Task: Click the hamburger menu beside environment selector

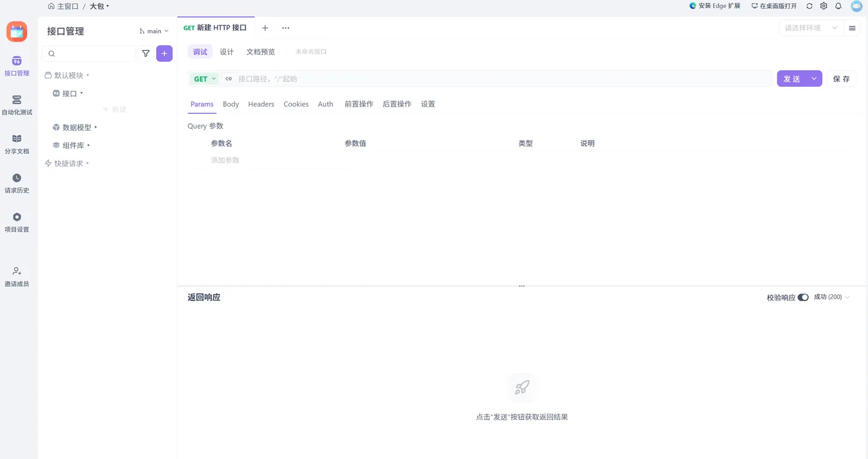Action: [852, 28]
